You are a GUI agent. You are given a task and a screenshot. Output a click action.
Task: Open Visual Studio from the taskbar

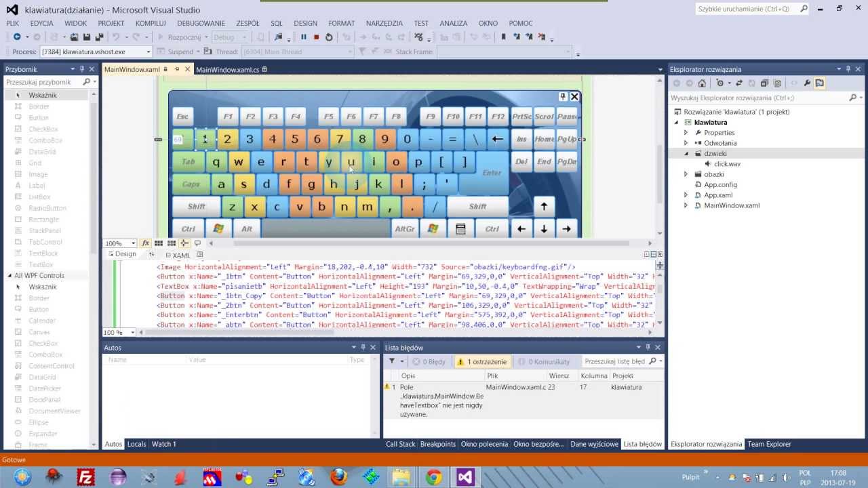point(465,477)
